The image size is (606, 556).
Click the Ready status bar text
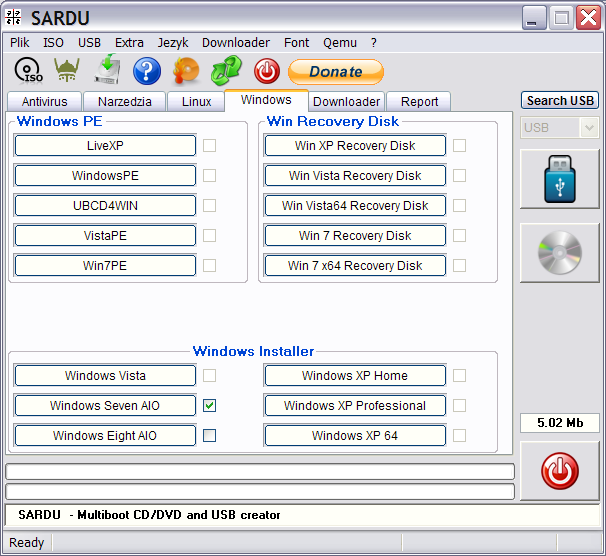pyautogui.click(x=26, y=542)
